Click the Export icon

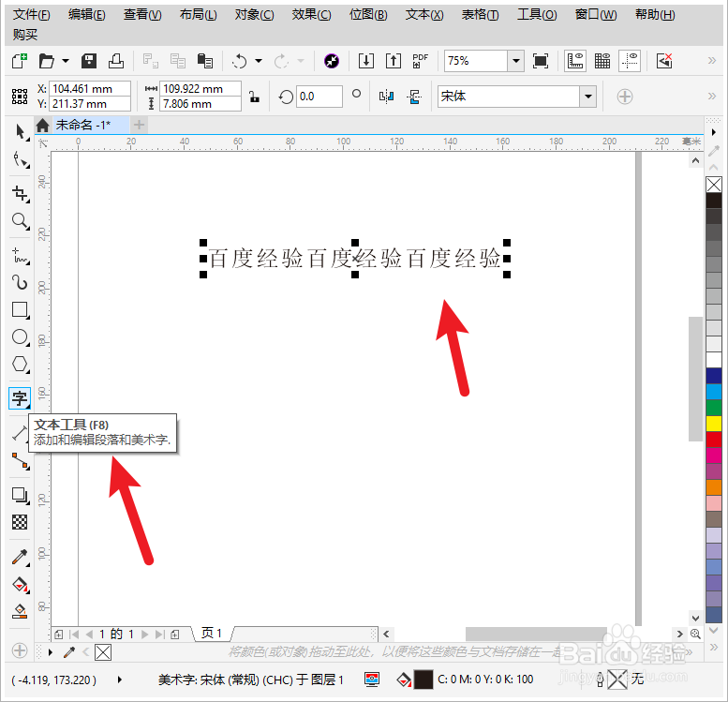[x=394, y=61]
